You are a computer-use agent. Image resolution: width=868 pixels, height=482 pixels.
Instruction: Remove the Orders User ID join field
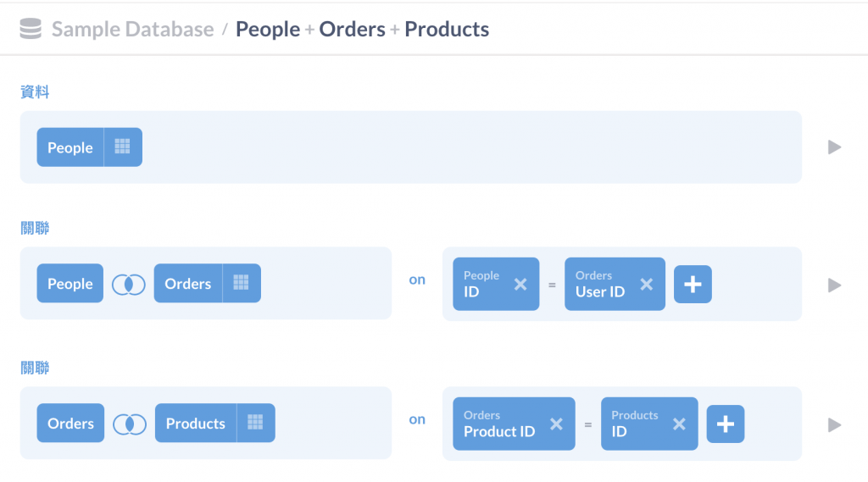647,285
